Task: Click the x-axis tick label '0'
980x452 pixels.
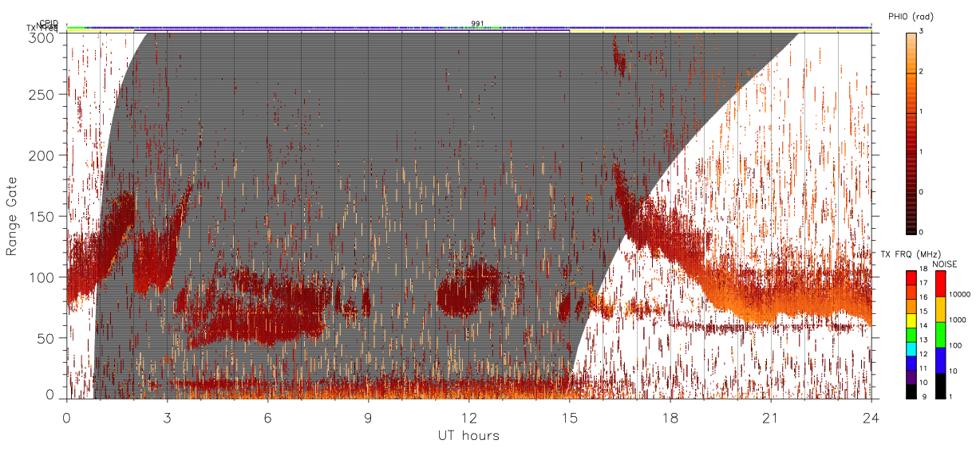Action: tap(66, 417)
